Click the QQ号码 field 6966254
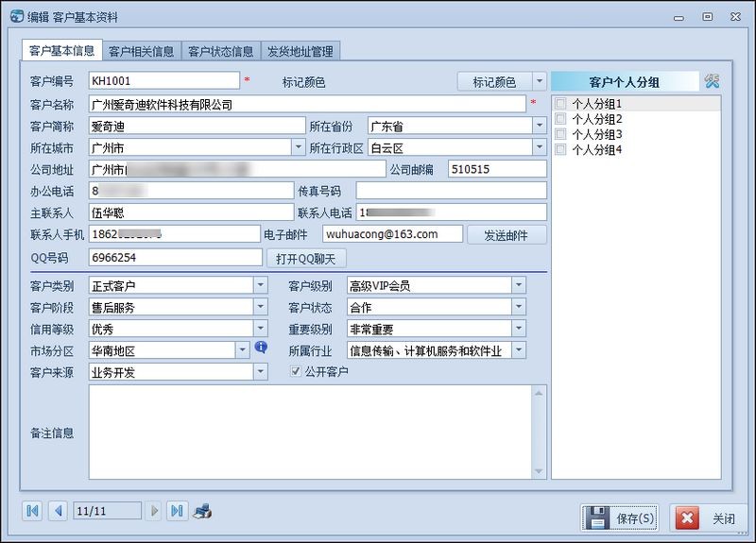Screen dimensions: 756x543 pos(176,257)
